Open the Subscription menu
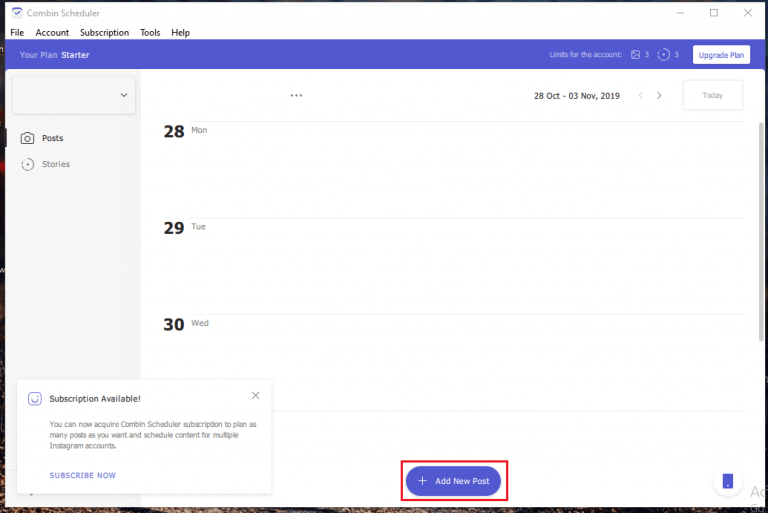Screen dimensions: 768x513 click(104, 33)
